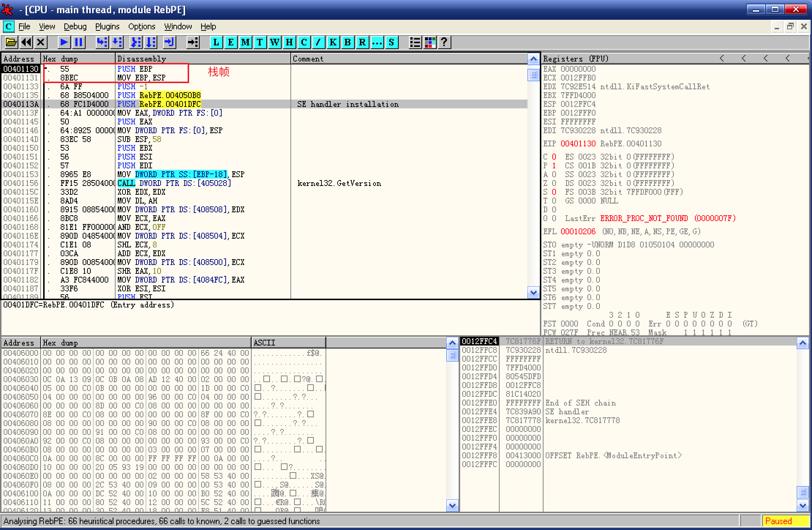Click the color scheme grid icon
Image resolution: width=812 pixels, height=530 pixels.
click(430, 42)
